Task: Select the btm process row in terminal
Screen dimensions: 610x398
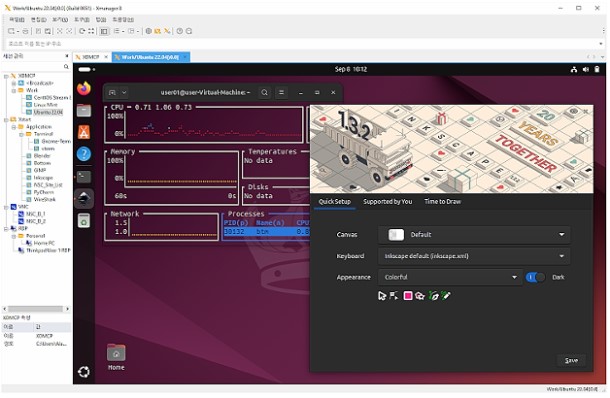Action: click(x=267, y=232)
